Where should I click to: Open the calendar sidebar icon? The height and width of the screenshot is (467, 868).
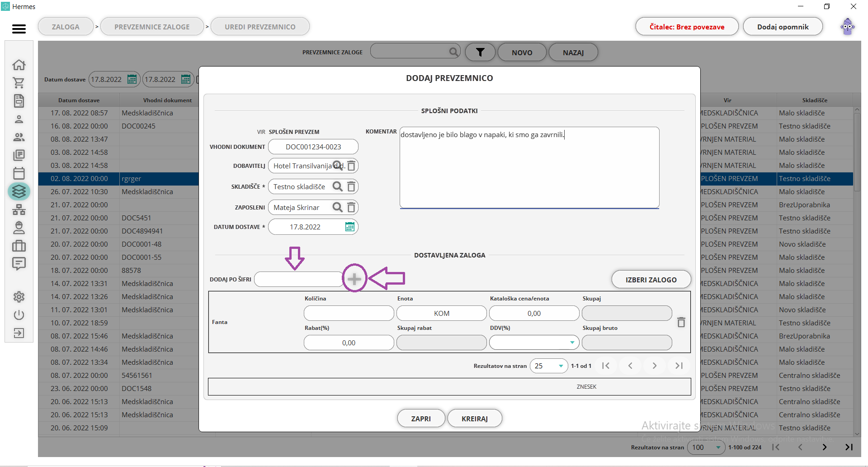(19, 173)
